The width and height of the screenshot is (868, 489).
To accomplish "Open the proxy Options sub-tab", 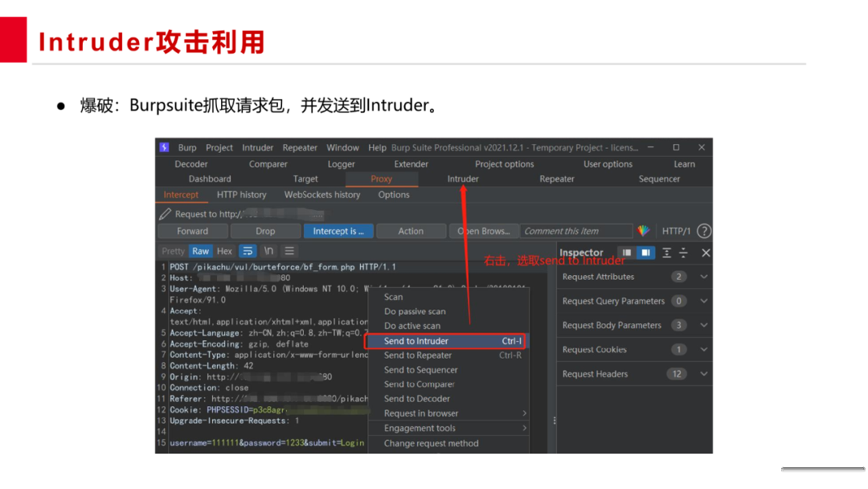I will (x=394, y=195).
